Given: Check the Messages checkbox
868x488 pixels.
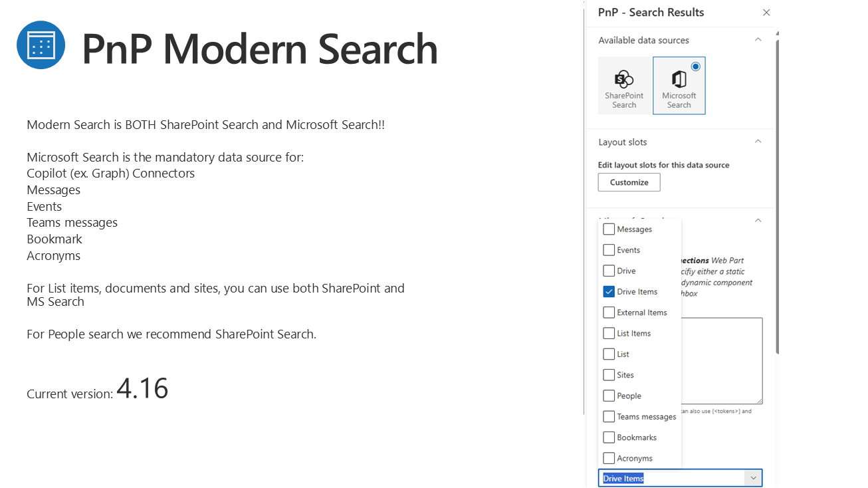Looking at the screenshot, I should (x=609, y=229).
